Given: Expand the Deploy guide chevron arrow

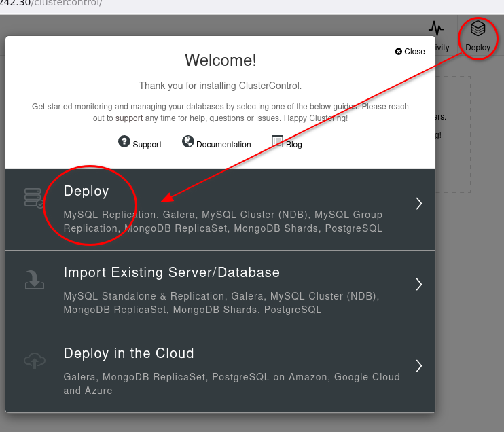Looking at the screenshot, I should [419, 203].
